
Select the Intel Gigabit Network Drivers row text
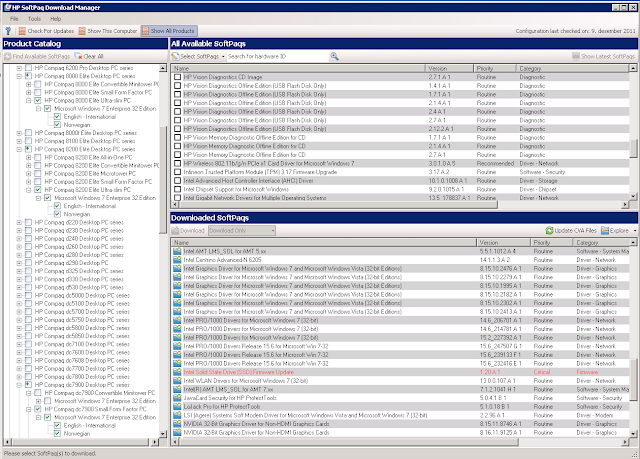pos(255,198)
